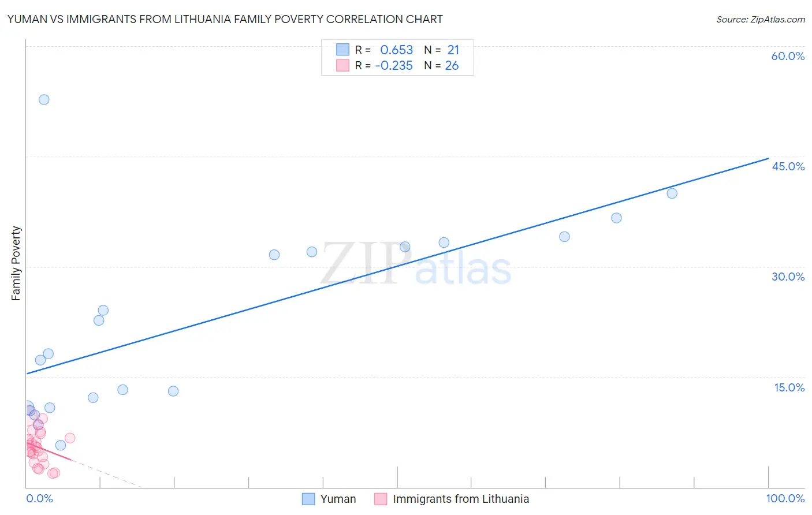Click the 100.0% x-axis label
This screenshot has height=515, width=812.
(x=785, y=498)
